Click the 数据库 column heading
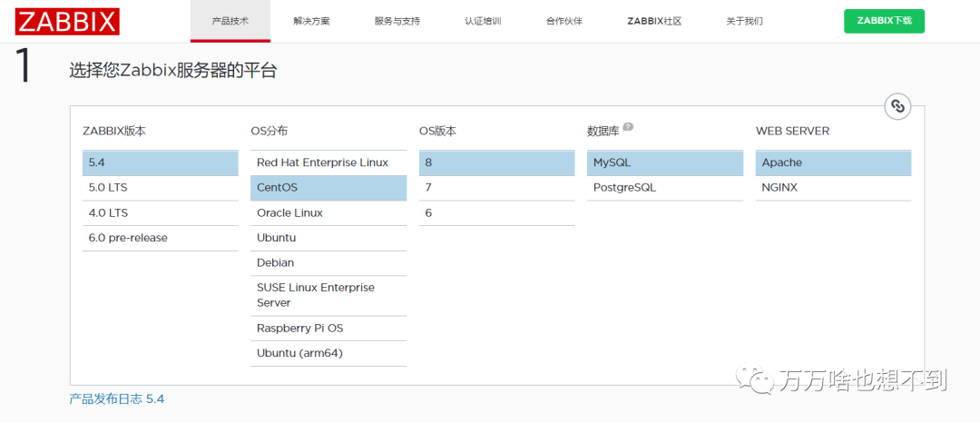980x423 pixels. coord(603,132)
